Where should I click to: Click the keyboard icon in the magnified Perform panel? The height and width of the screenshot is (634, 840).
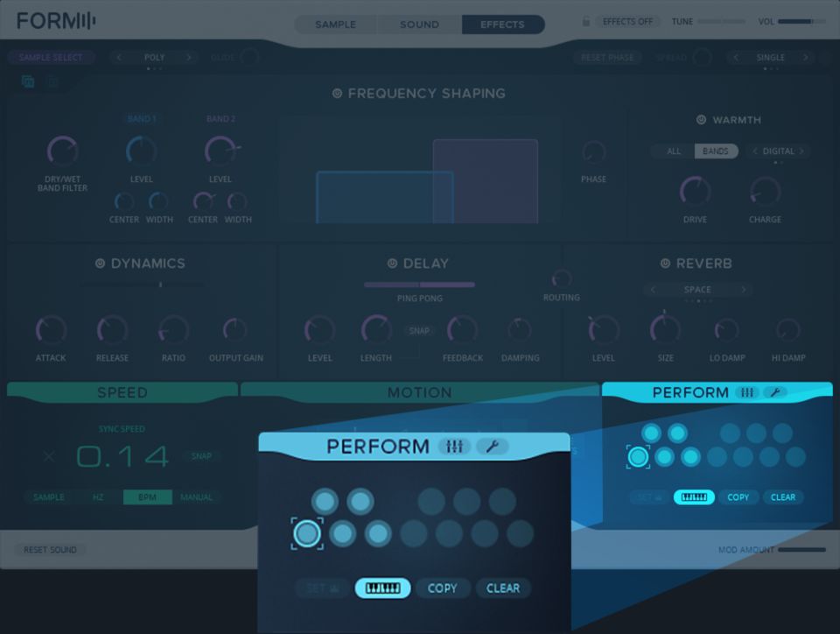pos(382,588)
